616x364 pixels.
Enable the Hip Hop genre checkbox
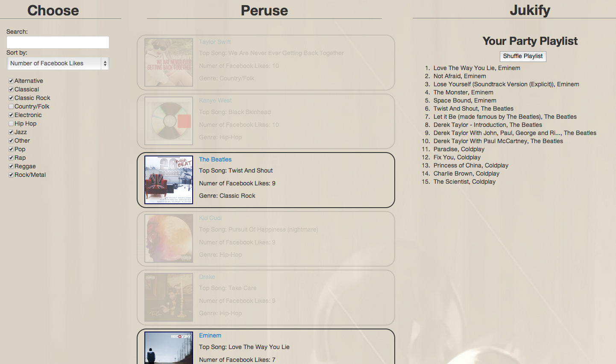(x=11, y=123)
